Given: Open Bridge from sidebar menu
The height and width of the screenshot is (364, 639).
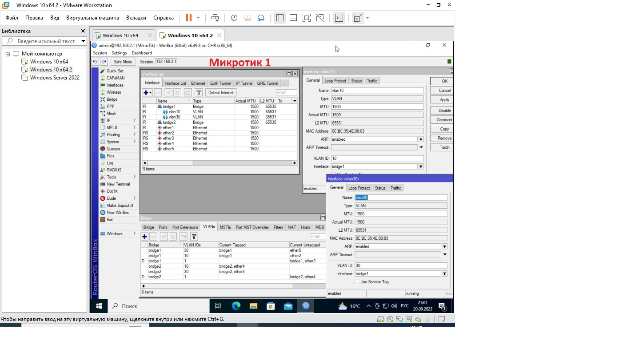Looking at the screenshot, I should point(112,99).
